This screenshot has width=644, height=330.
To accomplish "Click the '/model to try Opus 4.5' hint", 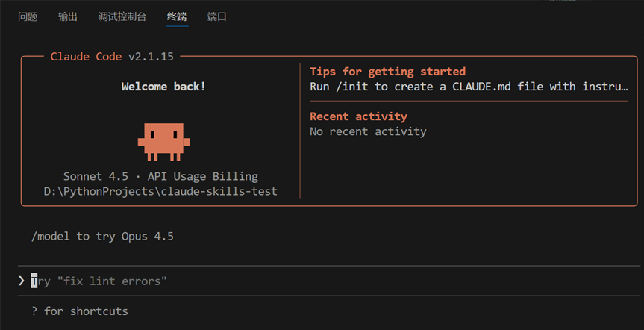I will 102,237.
